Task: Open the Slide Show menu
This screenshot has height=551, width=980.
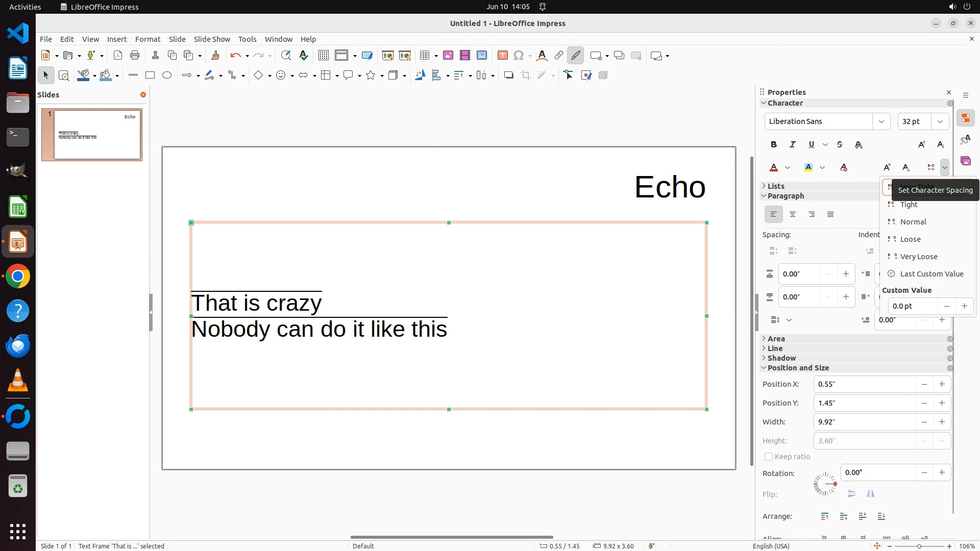Action: (x=212, y=39)
